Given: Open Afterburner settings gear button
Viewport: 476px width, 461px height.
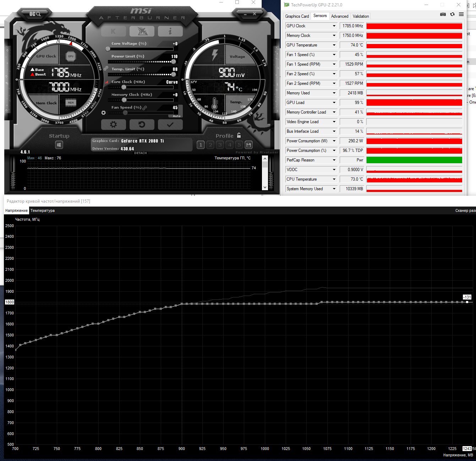Looking at the screenshot, I should click(x=114, y=125).
